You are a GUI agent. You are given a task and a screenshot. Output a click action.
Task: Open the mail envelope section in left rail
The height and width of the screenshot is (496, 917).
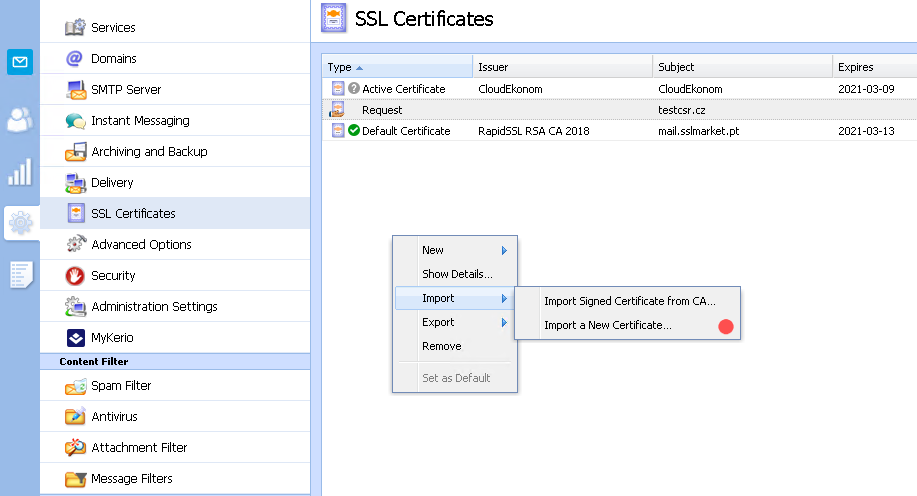[20, 62]
